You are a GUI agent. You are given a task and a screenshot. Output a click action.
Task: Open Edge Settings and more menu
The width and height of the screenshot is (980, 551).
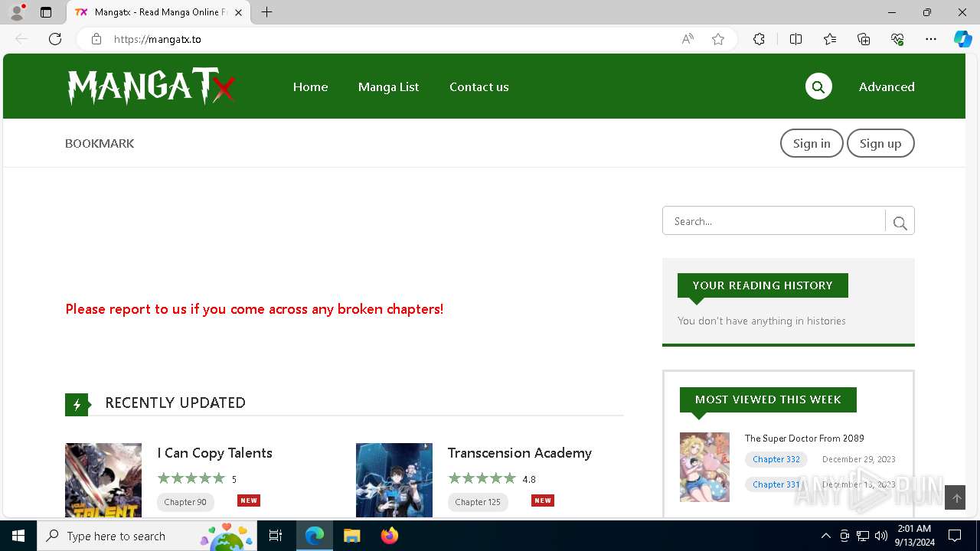pyautogui.click(x=931, y=39)
